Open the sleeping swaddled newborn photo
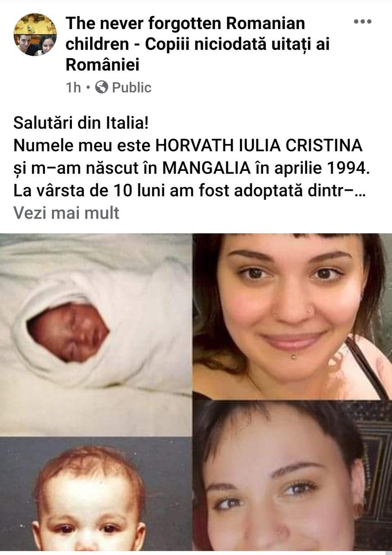392x555 pixels. point(96,334)
